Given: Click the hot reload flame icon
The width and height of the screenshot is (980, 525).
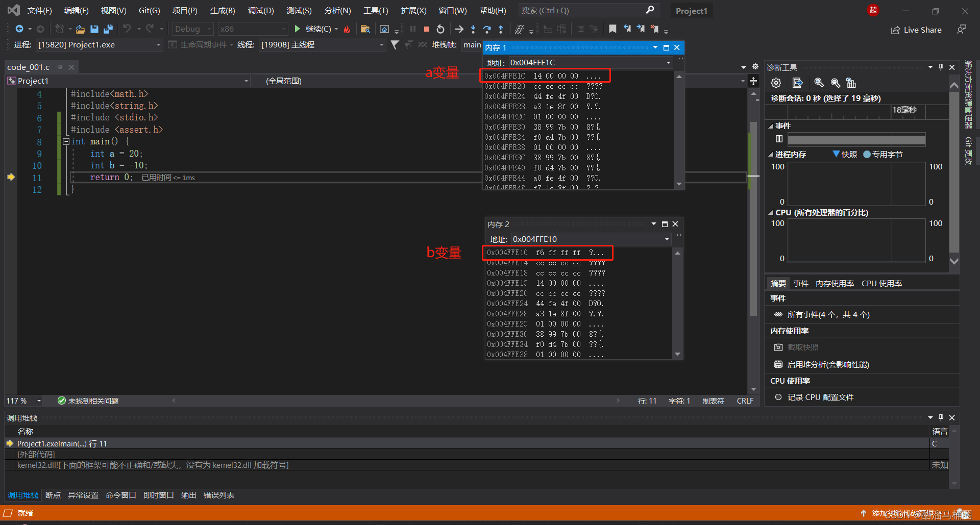Looking at the screenshot, I should pyautogui.click(x=347, y=29).
